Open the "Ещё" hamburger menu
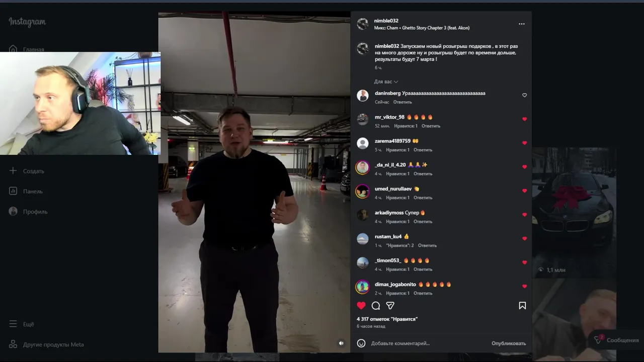The height and width of the screenshot is (362, 644). (x=22, y=324)
